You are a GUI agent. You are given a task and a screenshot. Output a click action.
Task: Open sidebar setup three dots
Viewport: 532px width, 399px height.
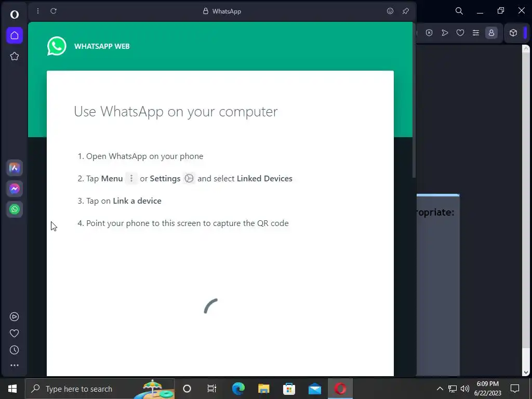tap(14, 365)
